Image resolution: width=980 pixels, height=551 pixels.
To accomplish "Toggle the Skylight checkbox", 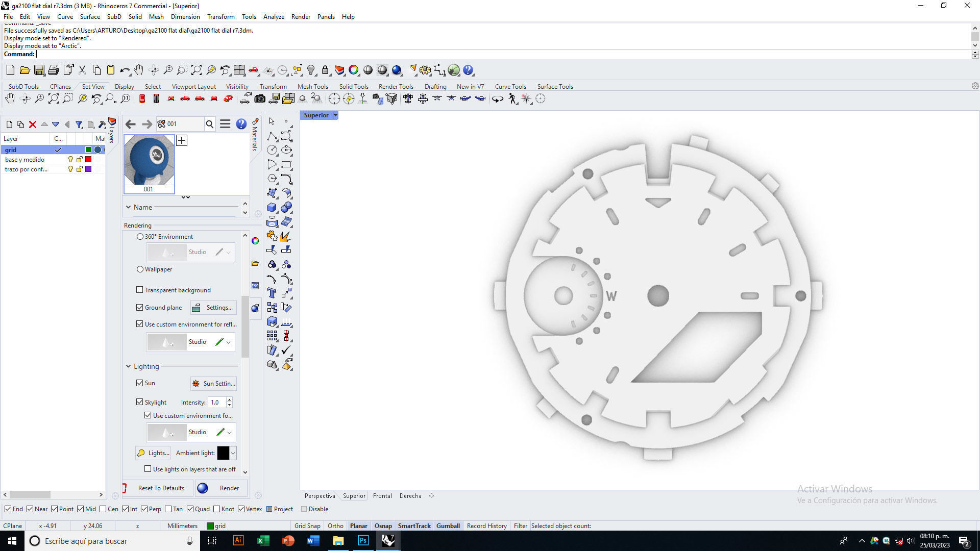I will pyautogui.click(x=139, y=402).
